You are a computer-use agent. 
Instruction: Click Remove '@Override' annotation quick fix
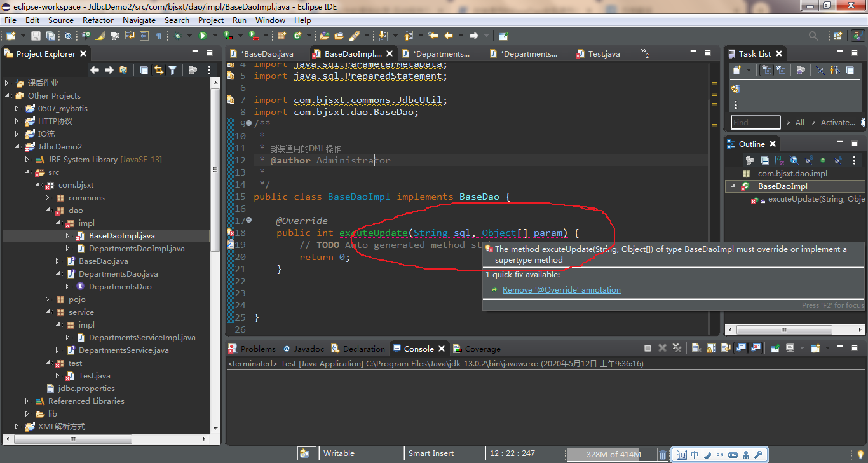[562, 289]
